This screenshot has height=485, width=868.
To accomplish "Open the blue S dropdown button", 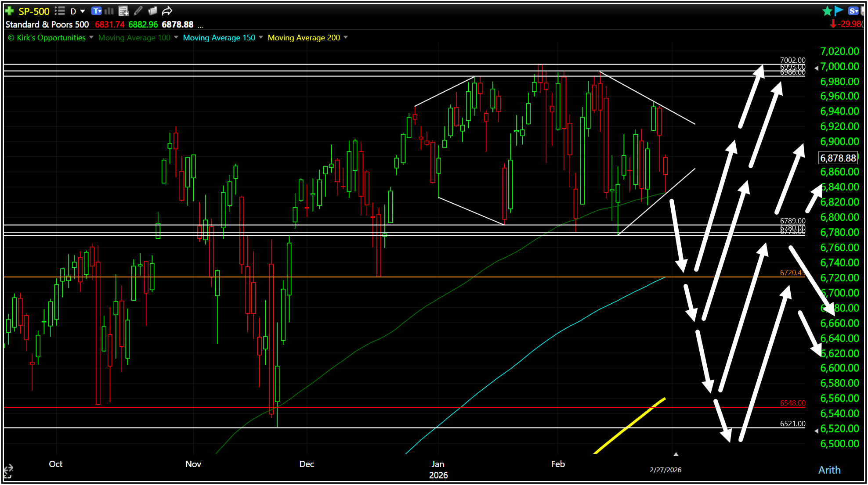I will pos(853,11).
